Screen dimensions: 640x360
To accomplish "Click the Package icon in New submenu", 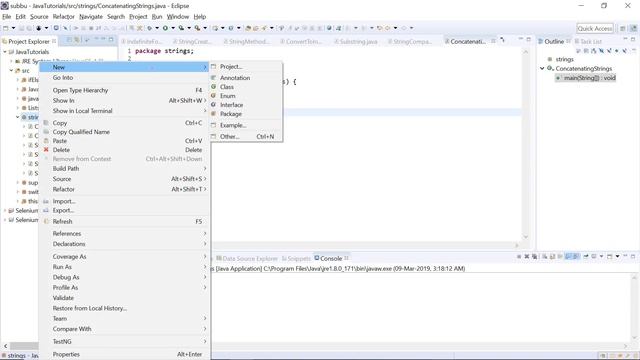I will 213,113.
